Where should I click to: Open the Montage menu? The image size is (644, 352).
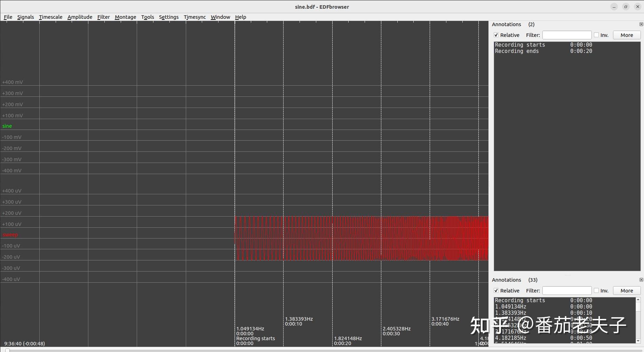125,17
